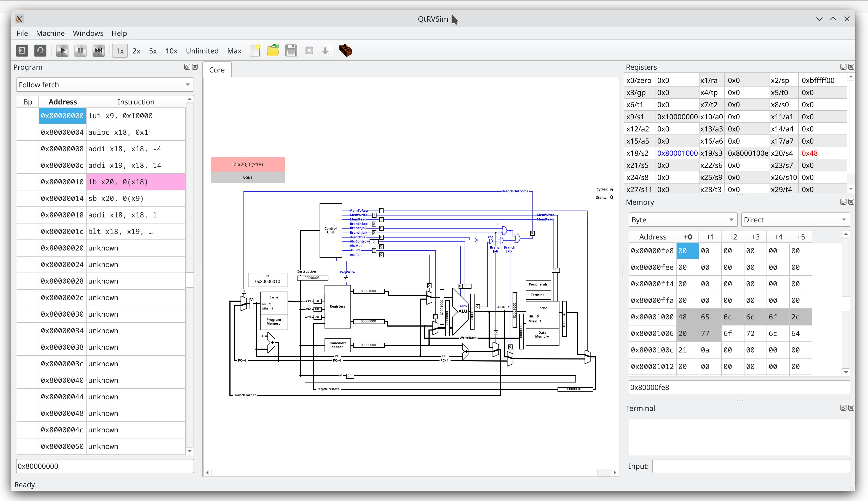The width and height of the screenshot is (868, 501).
Task: Click the pause simulation icon
Action: point(79,50)
